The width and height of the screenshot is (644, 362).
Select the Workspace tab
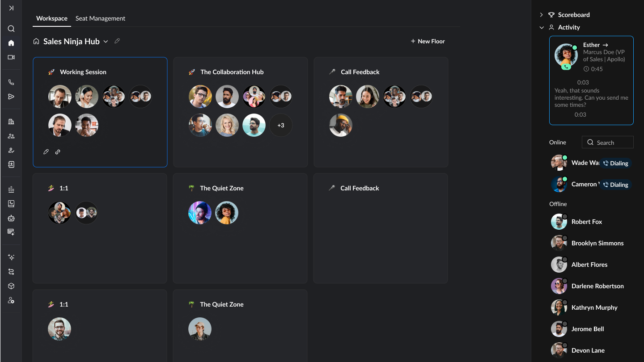click(x=52, y=18)
